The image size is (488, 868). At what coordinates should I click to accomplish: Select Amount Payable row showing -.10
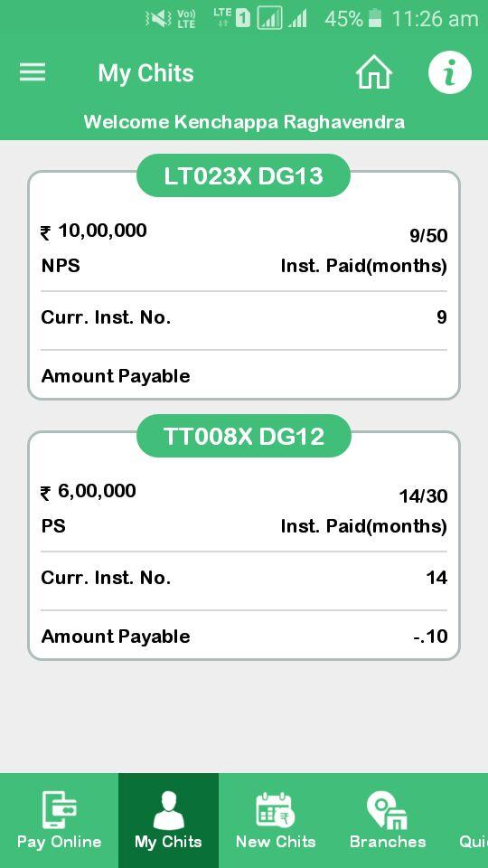[244, 636]
